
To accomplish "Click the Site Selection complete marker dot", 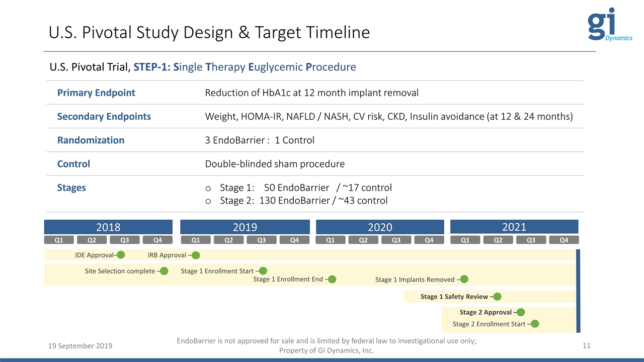I will (x=164, y=271).
